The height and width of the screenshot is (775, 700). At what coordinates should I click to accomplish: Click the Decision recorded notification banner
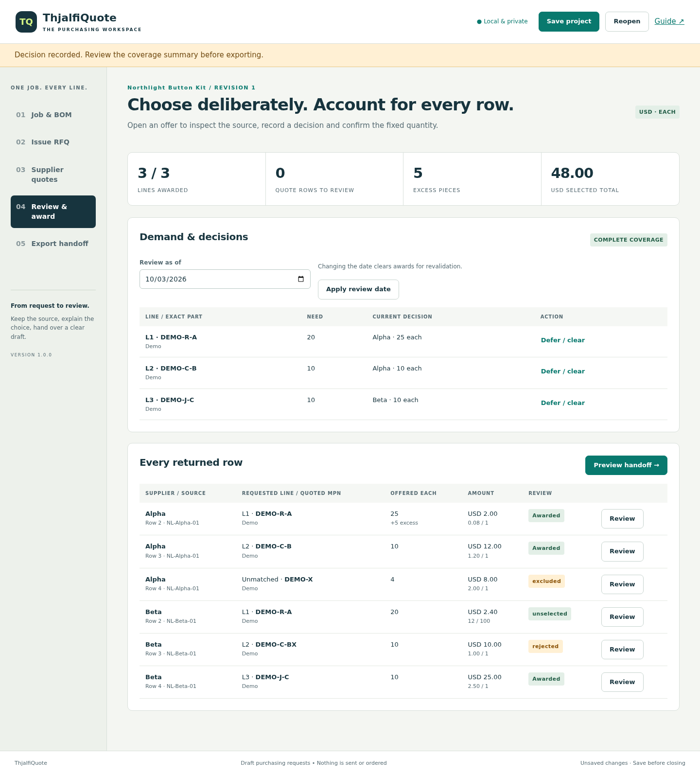[x=350, y=55]
